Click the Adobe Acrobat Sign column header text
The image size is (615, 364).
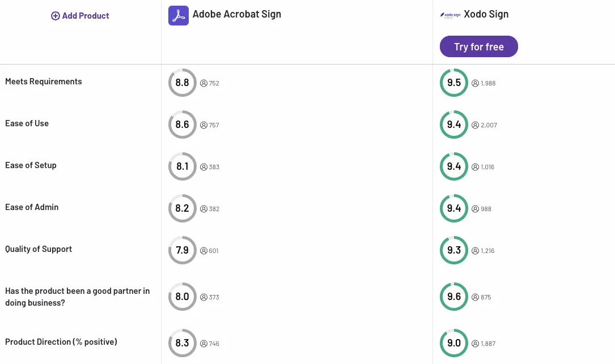(x=237, y=14)
